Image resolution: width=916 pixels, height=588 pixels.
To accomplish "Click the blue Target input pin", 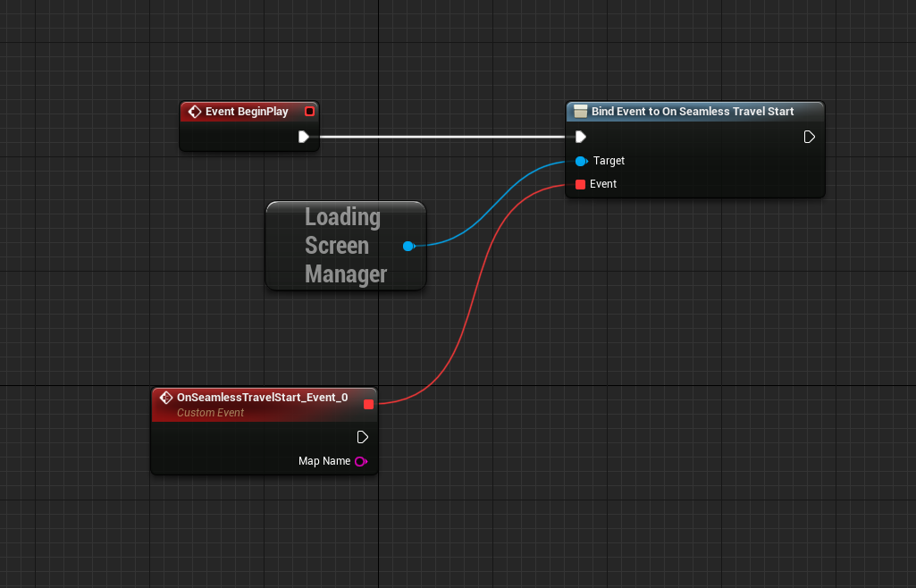I will pyautogui.click(x=581, y=161).
